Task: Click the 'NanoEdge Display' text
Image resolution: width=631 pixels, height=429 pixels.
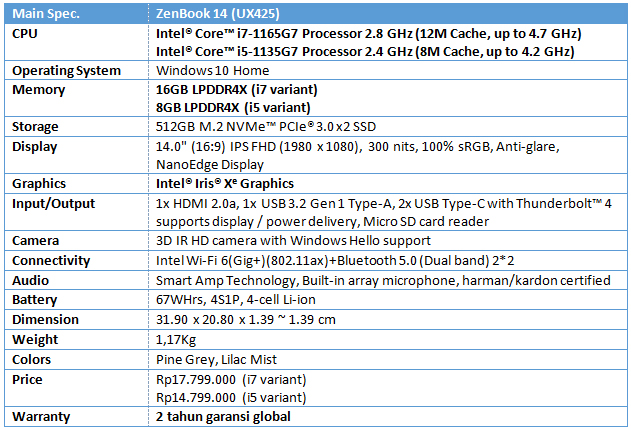Action: click(x=210, y=165)
